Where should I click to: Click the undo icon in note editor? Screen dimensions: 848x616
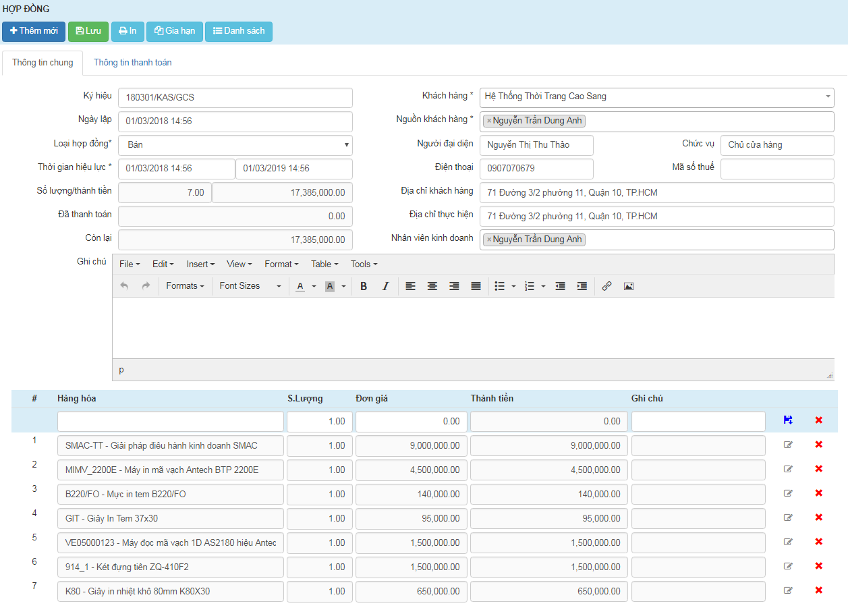coord(124,286)
